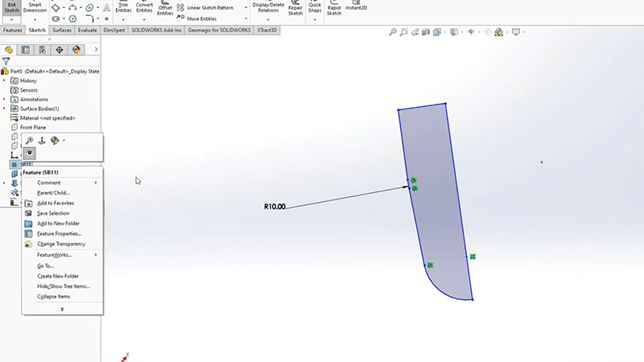Open the Evaluate tab
Image resolution: width=644 pixels, height=362 pixels.
[88, 30]
